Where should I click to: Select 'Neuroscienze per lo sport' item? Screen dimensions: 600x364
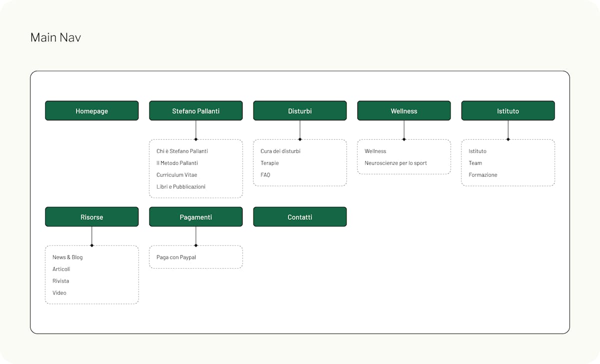[x=395, y=163]
